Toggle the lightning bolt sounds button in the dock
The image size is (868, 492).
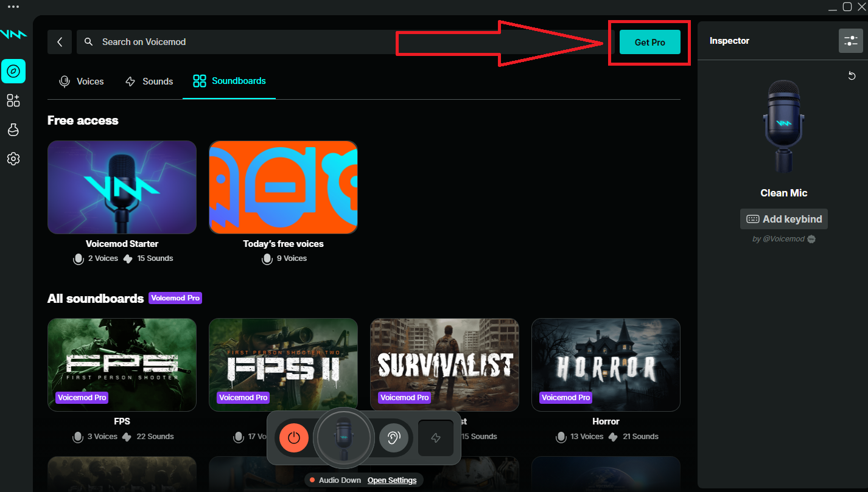tap(436, 437)
